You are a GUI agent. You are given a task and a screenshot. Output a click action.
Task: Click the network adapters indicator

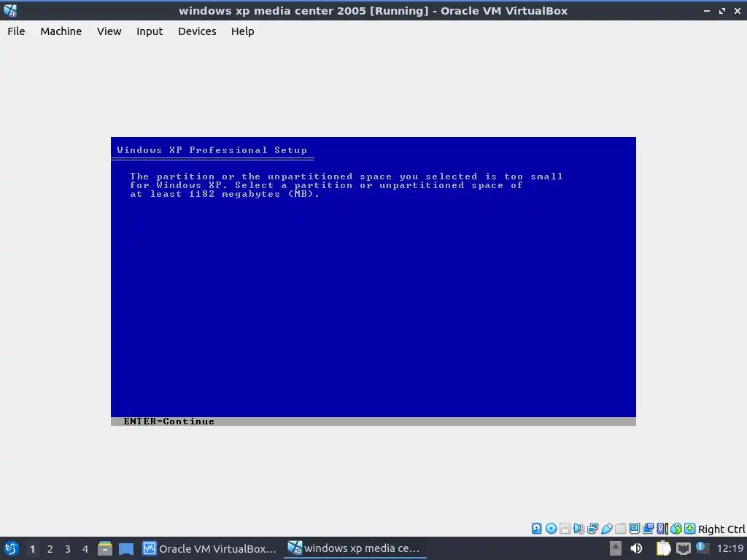point(592,529)
